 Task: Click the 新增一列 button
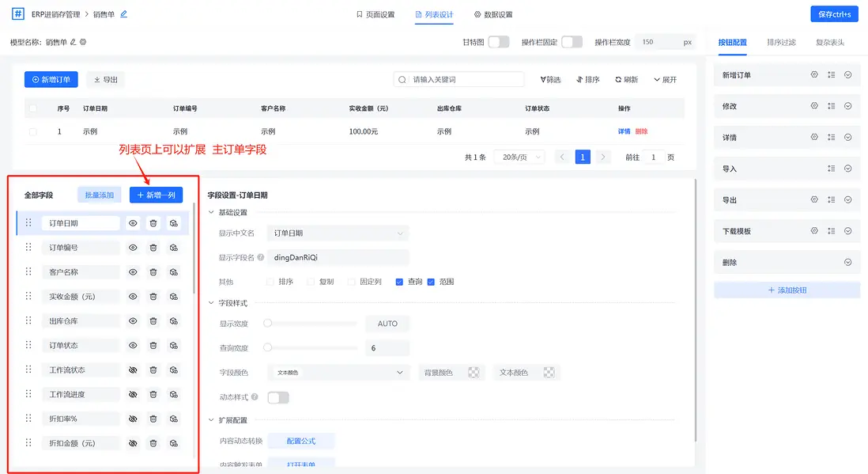pos(156,195)
